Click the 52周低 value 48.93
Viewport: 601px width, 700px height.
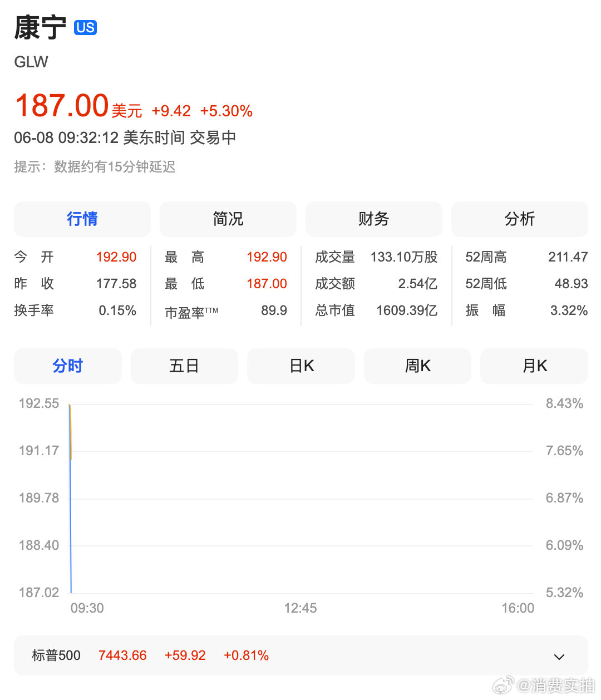572,283
